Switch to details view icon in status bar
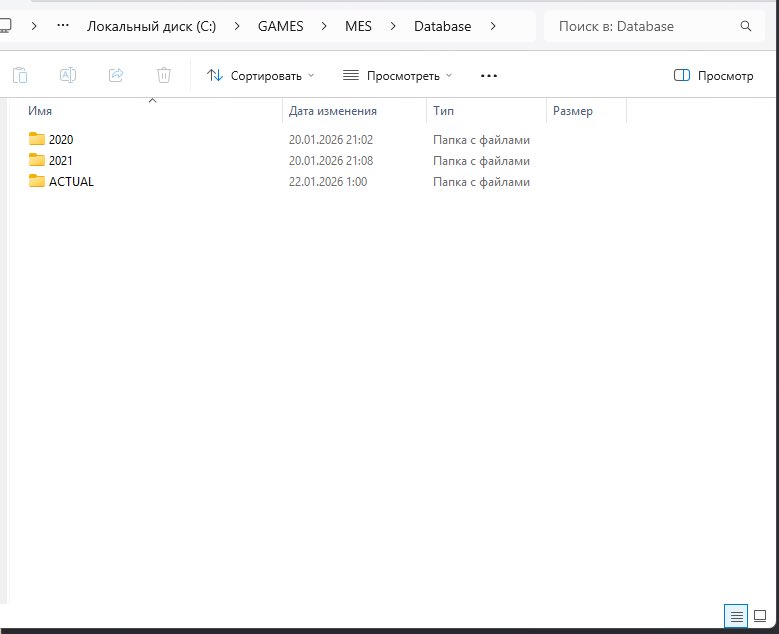779x634 pixels. click(736, 617)
